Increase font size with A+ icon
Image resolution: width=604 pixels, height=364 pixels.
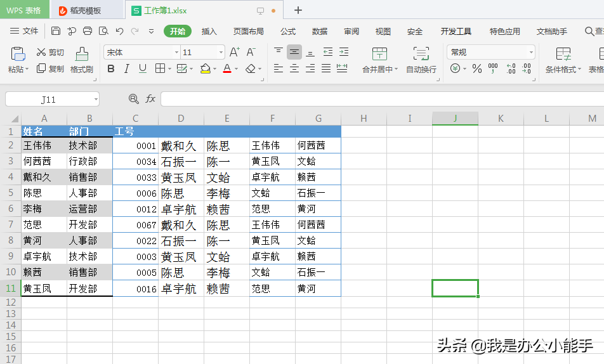coord(234,52)
